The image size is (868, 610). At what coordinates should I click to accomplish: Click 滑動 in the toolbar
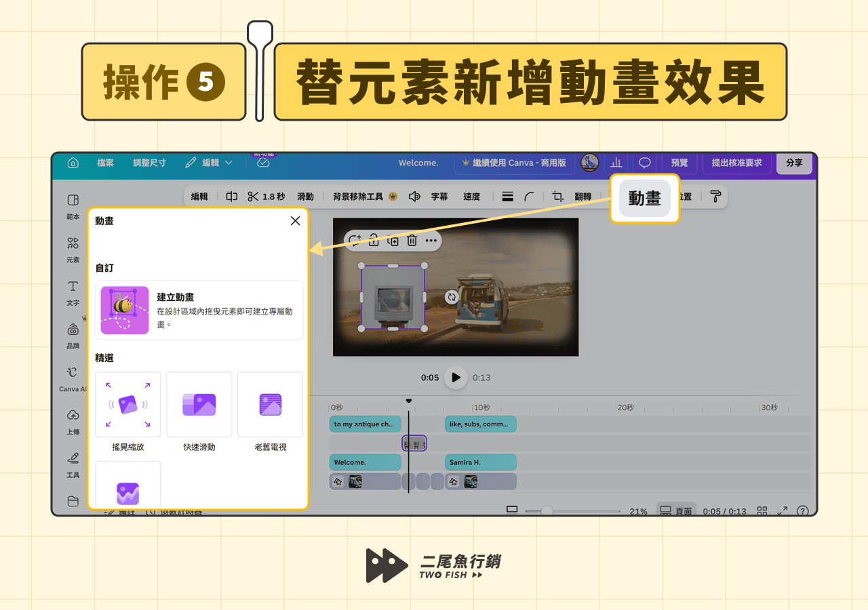(305, 197)
